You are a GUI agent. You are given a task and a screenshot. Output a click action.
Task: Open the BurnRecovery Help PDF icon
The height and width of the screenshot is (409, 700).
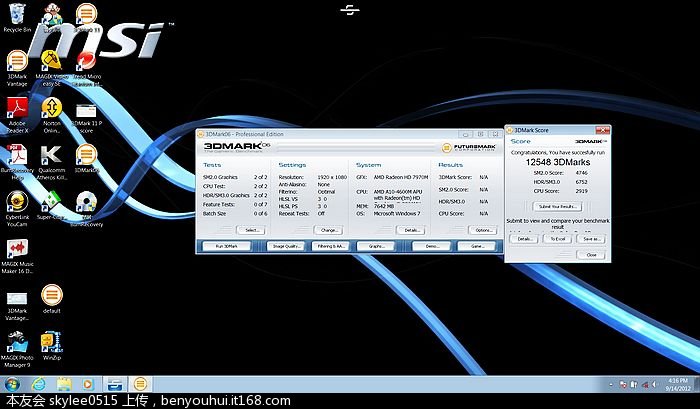coord(17,163)
